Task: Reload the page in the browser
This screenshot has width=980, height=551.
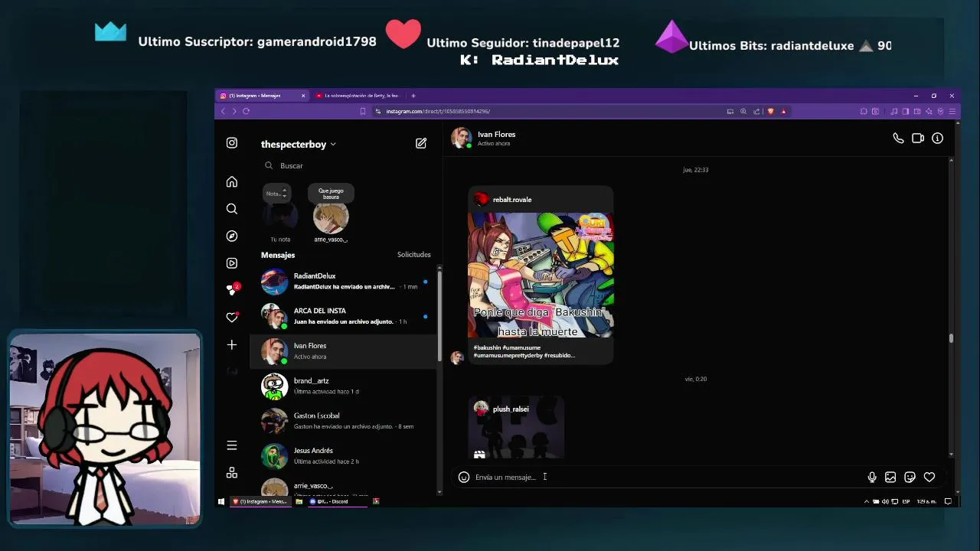Action: (246, 111)
